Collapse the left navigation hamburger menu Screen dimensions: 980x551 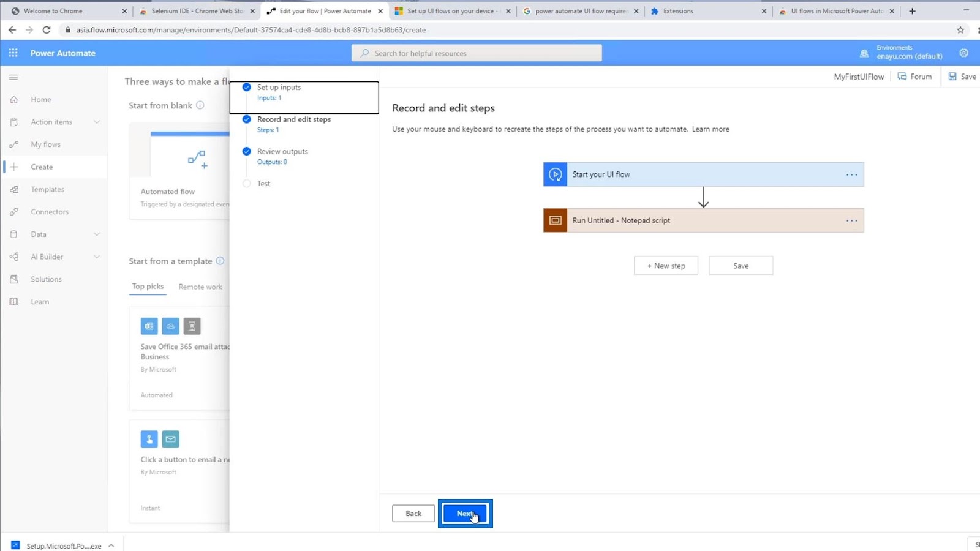[13, 77]
